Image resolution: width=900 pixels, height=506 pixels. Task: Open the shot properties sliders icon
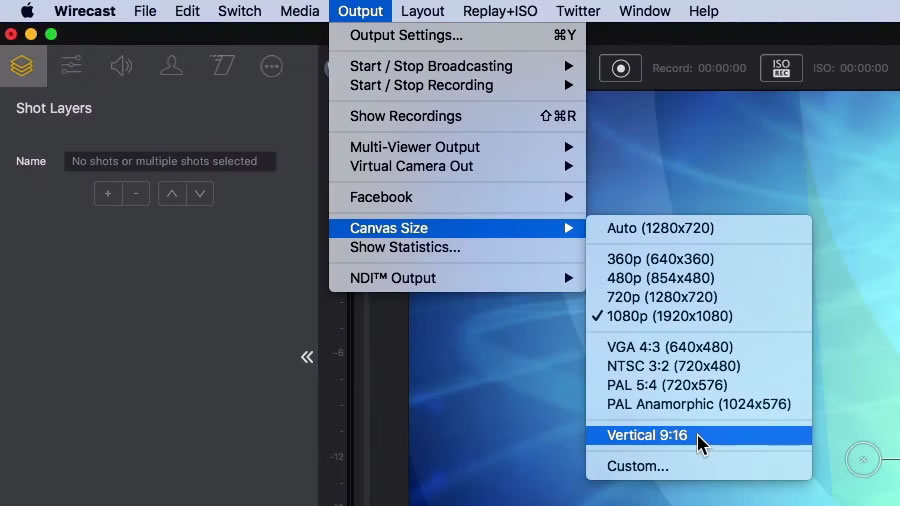click(x=72, y=66)
